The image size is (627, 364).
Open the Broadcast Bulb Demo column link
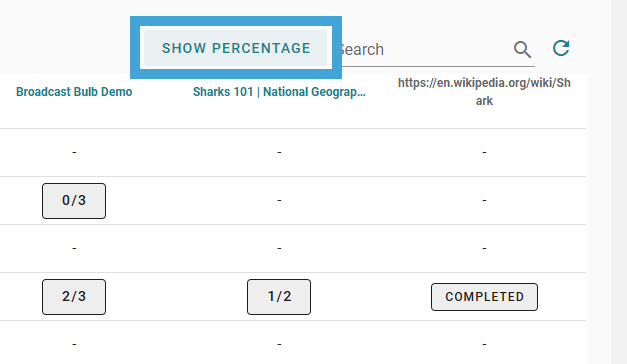coord(74,92)
